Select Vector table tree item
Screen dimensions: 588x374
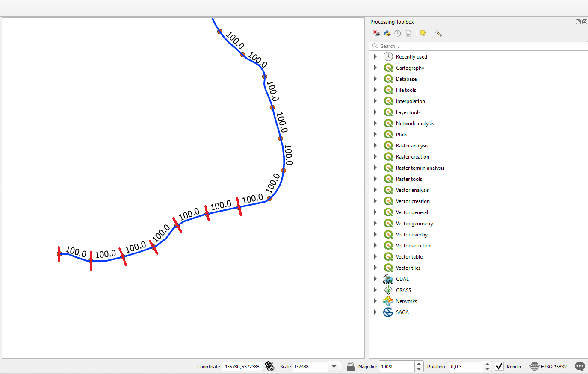409,257
